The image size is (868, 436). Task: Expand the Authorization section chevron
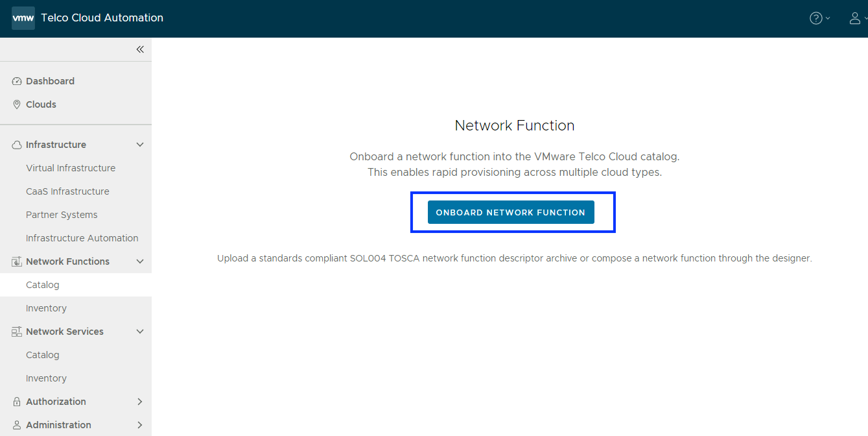140,402
